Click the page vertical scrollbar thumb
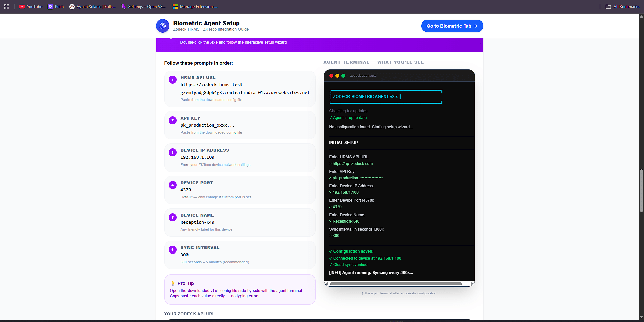Screen dimensions: 644x322 (641, 190)
